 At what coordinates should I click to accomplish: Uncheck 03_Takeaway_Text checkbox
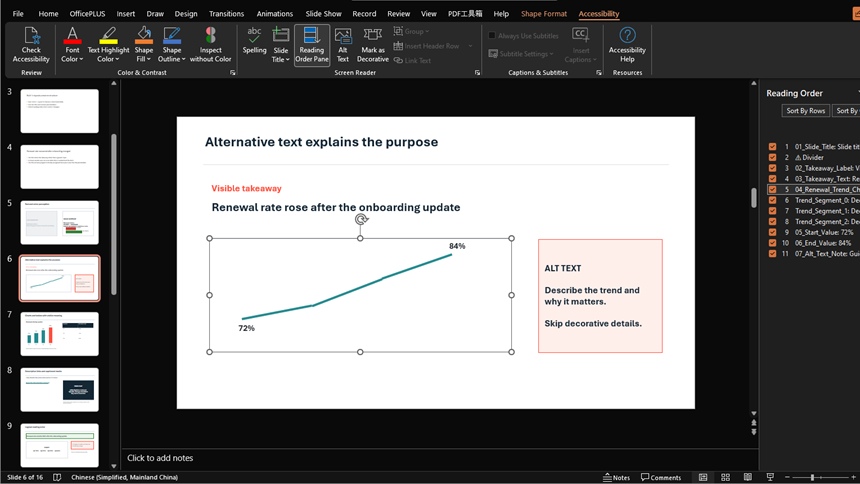tap(772, 179)
